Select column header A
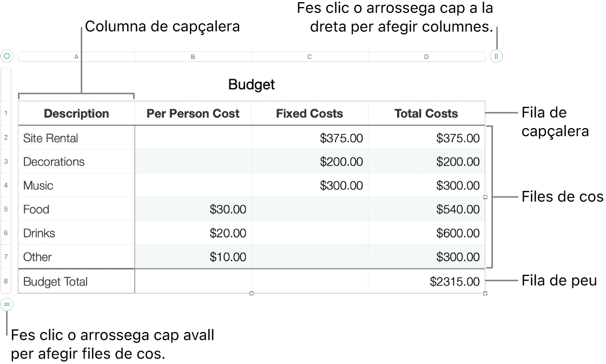606x364 pixels. pyautogui.click(x=76, y=56)
